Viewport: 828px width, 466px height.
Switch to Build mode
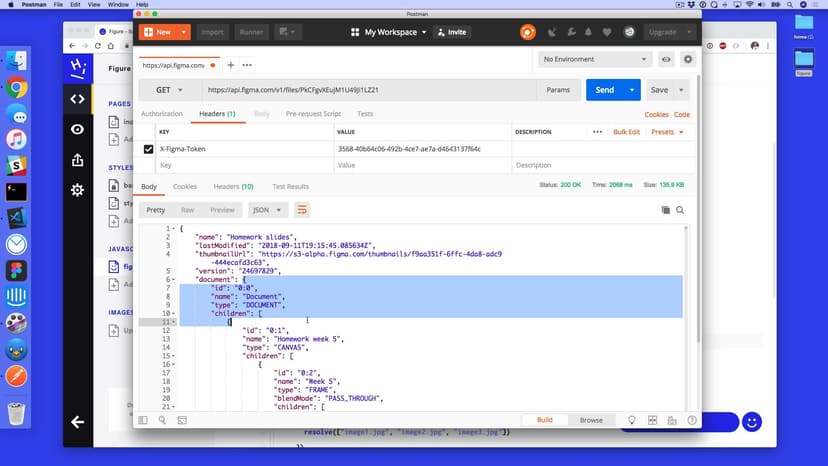[544, 420]
